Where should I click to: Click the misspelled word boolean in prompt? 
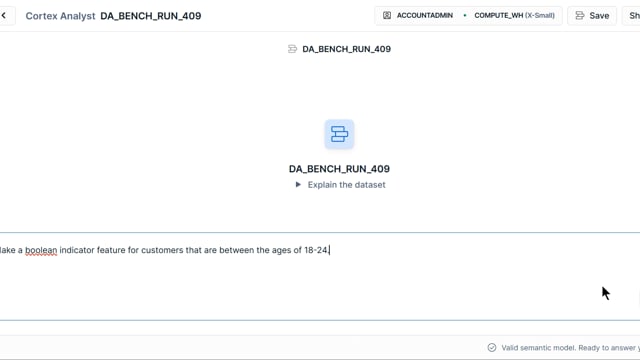point(41,250)
